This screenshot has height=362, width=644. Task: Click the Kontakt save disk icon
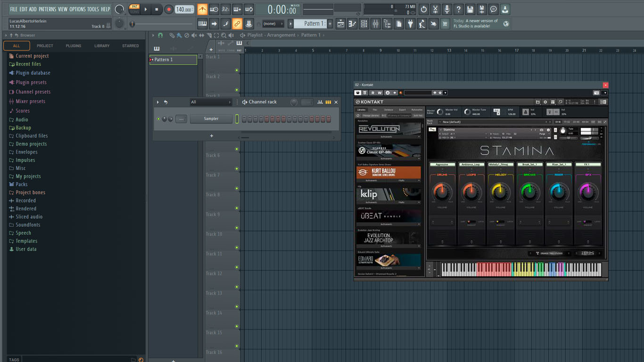coord(537,102)
